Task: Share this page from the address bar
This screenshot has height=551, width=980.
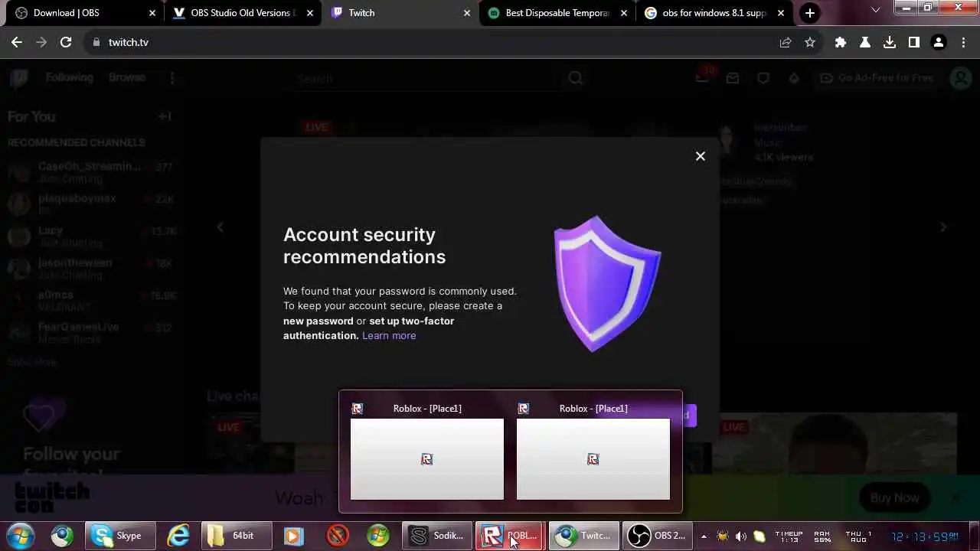Action: pyautogui.click(x=785, y=42)
